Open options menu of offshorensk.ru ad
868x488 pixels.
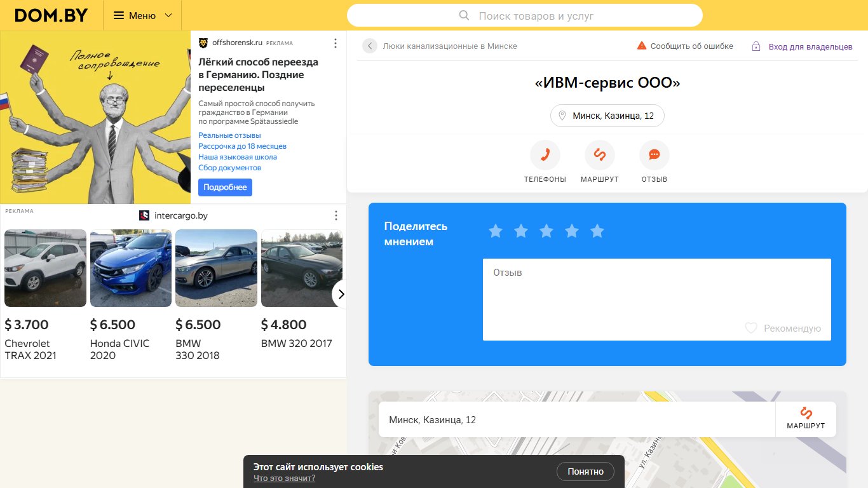336,43
